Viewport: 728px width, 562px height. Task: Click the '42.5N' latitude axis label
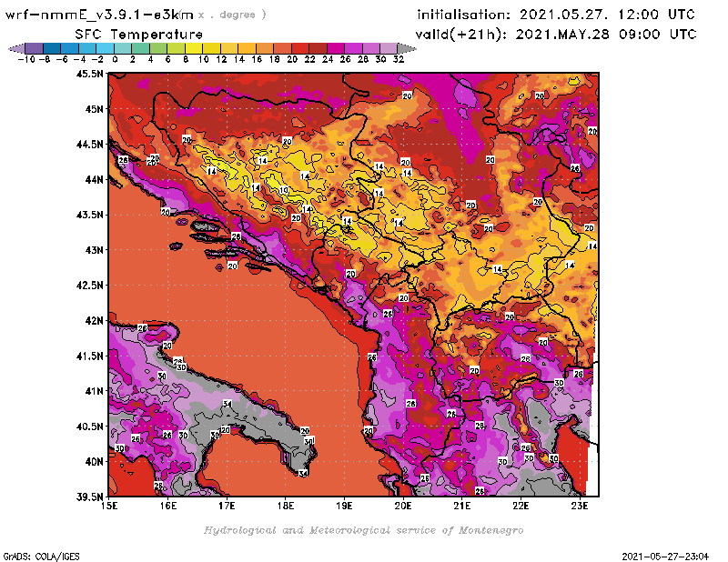coord(89,286)
